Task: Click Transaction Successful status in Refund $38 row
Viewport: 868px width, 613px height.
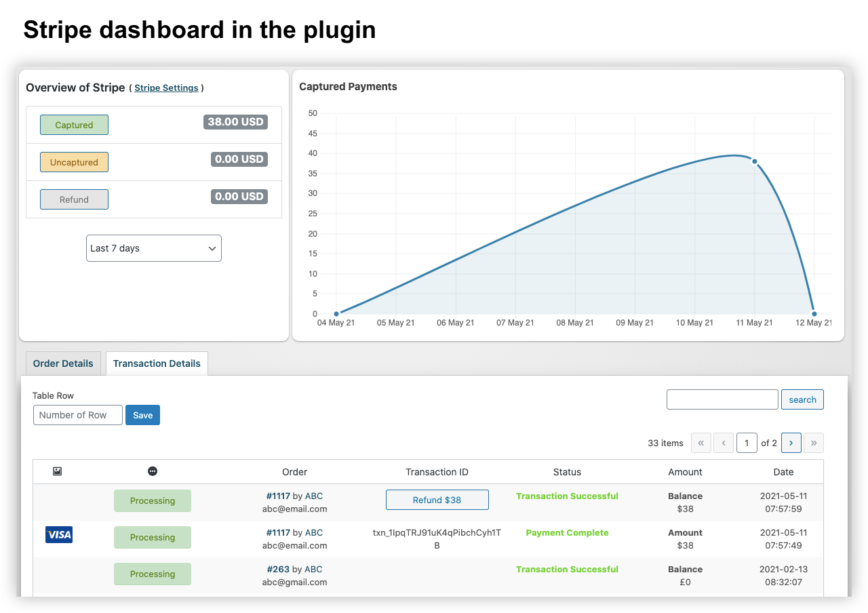Action: [x=567, y=496]
